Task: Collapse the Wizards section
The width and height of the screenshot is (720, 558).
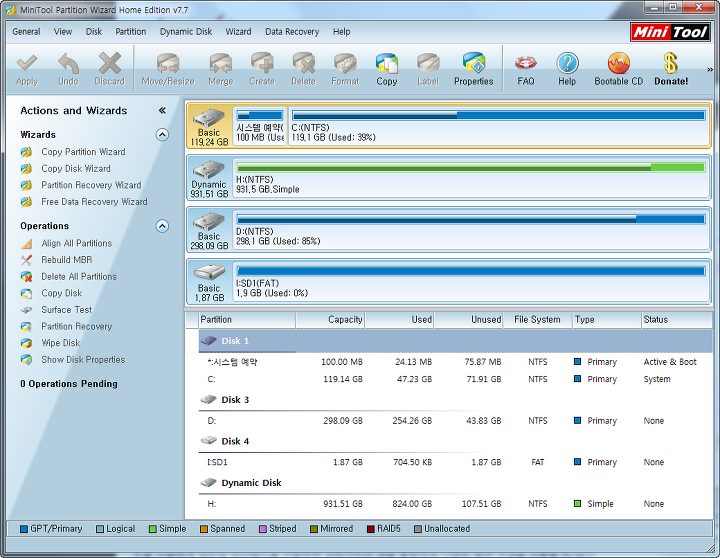Action: point(162,135)
